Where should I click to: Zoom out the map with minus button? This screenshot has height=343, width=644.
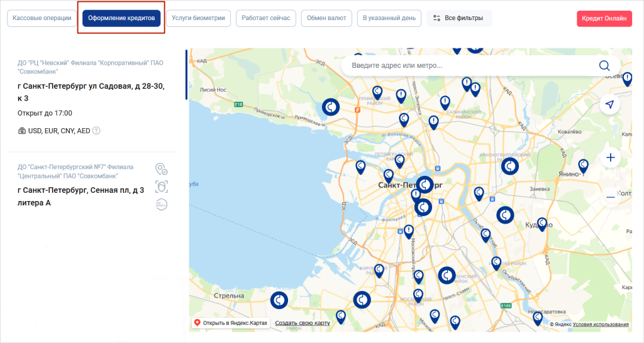tap(611, 197)
